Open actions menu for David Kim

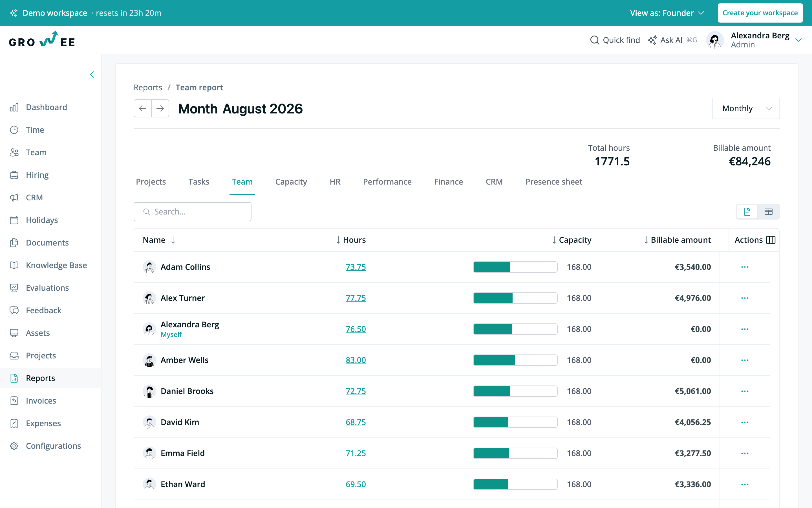click(x=745, y=422)
